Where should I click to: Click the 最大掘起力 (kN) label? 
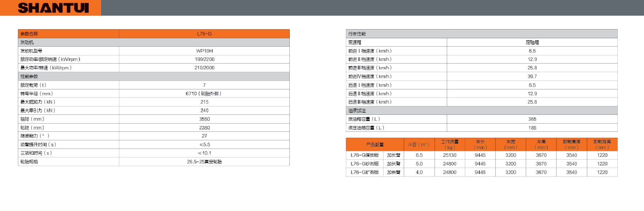tap(38, 102)
